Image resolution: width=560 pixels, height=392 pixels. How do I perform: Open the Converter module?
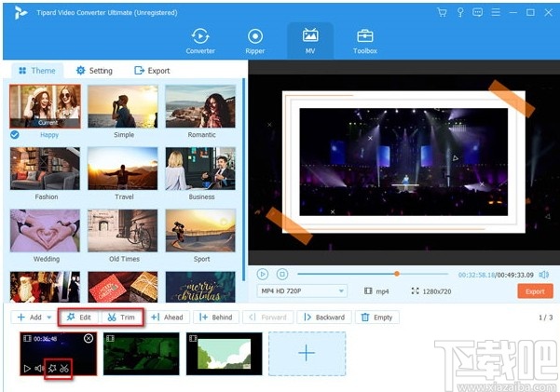[x=200, y=41]
